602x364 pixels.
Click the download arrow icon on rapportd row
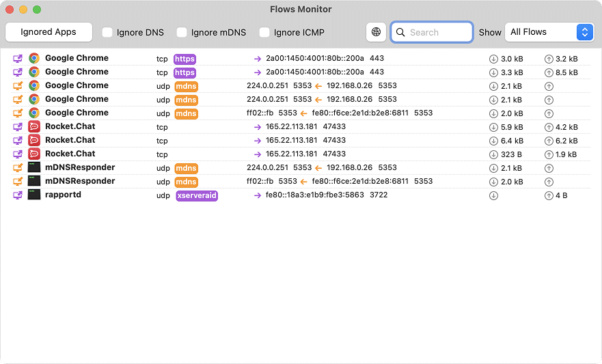point(493,196)
